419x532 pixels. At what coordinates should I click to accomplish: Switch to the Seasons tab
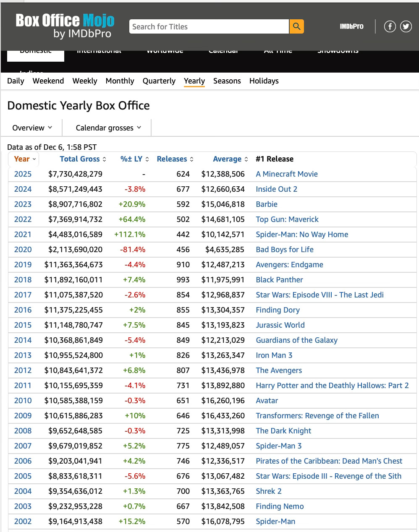tap(227, 81)
